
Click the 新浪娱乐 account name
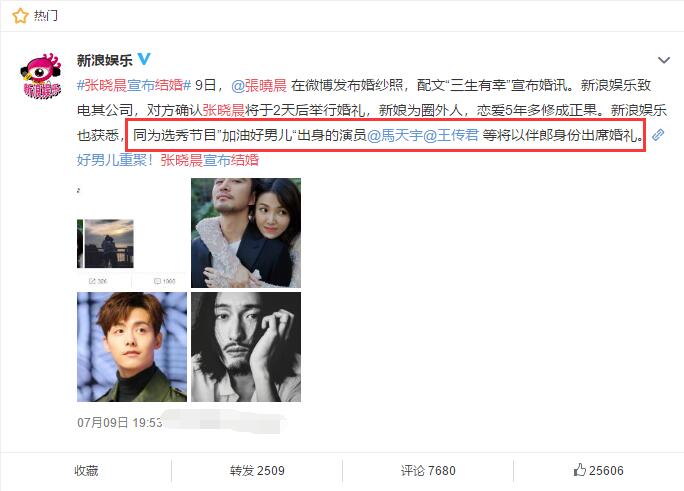105,60
